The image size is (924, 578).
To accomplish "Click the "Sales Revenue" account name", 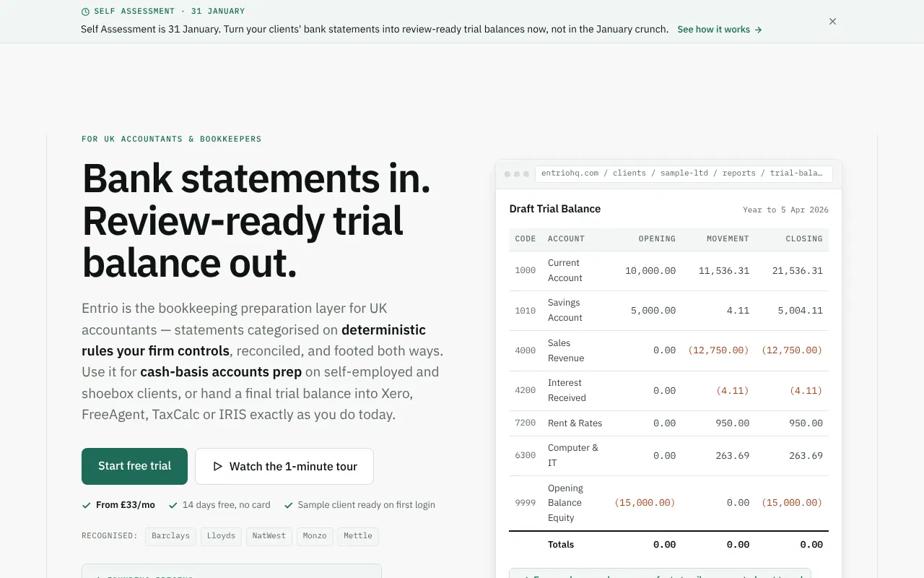I will coord(566,350).
